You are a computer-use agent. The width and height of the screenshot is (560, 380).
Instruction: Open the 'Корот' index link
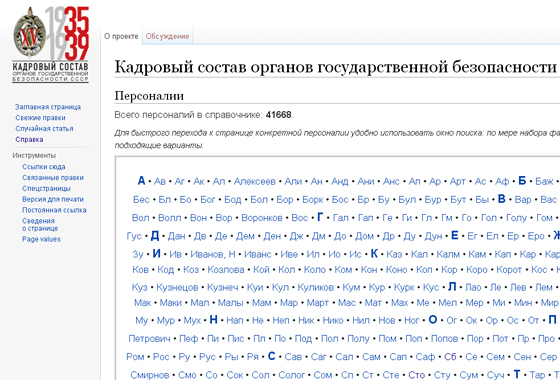[509, 270]
